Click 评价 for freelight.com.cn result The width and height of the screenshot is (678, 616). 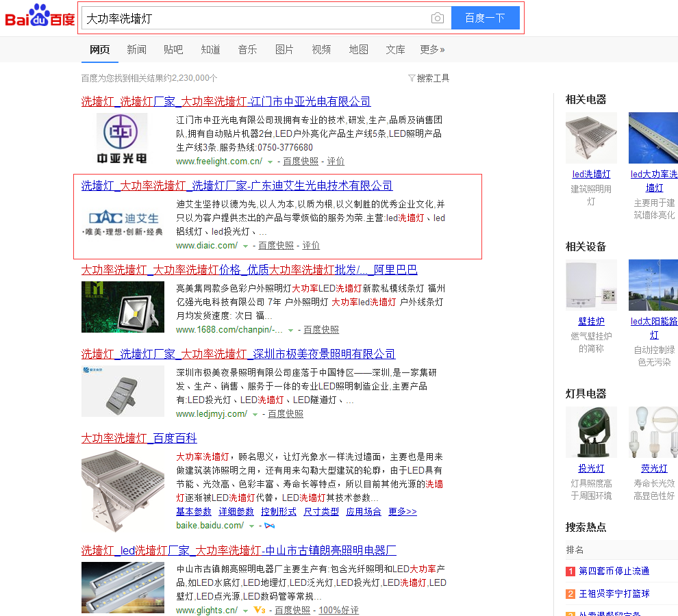(x=336, y=162)
